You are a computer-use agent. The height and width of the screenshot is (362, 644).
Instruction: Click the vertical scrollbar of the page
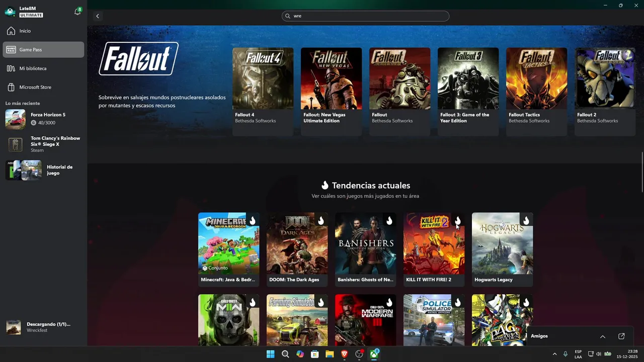(642, 171)
